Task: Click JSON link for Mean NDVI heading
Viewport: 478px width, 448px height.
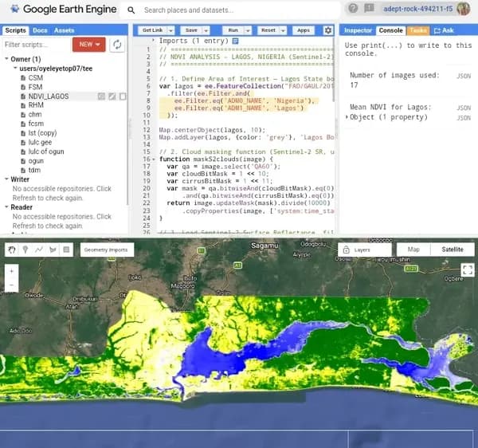Action: (x=464, y=108)
